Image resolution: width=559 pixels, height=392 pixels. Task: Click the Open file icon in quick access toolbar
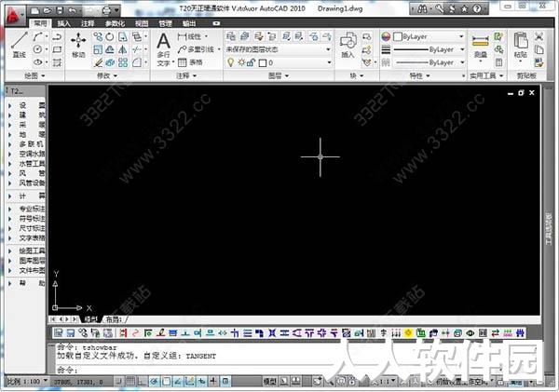pos(48,10)
